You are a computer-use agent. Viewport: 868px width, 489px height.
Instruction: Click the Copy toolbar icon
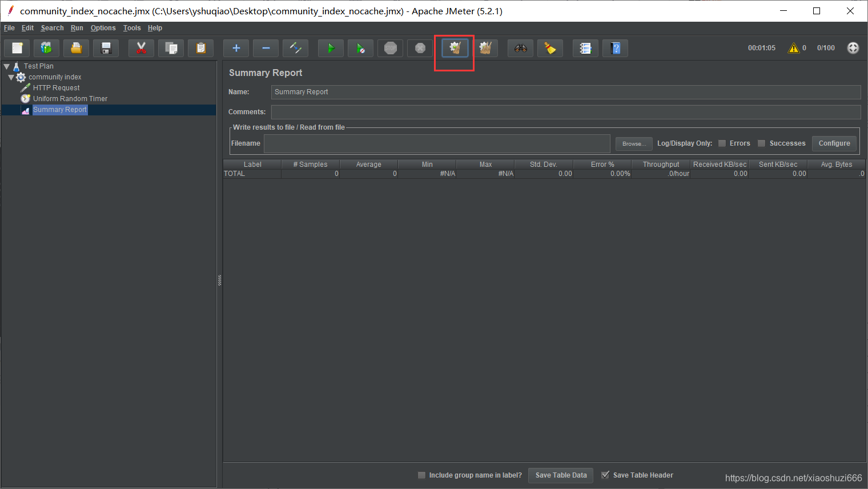171,49
